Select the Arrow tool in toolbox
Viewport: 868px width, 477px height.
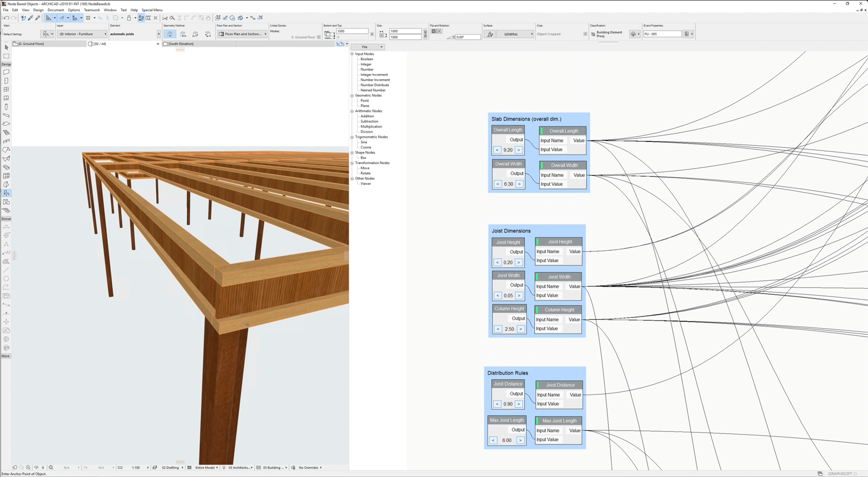click(6, 47)
